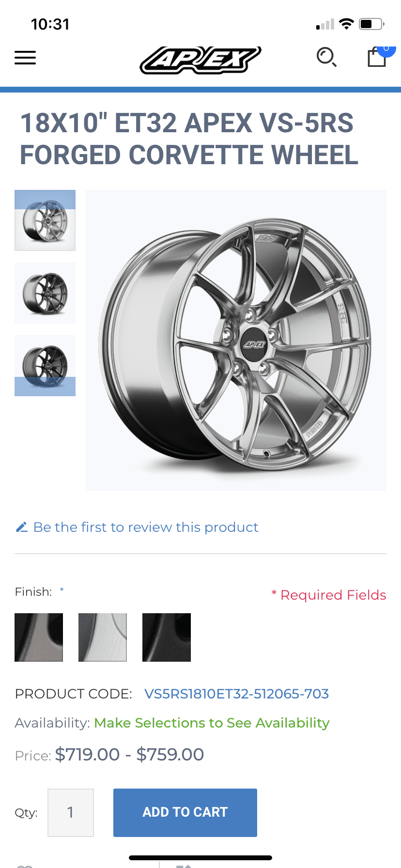Select the second dark wheel thumbnail

[45, 293]
